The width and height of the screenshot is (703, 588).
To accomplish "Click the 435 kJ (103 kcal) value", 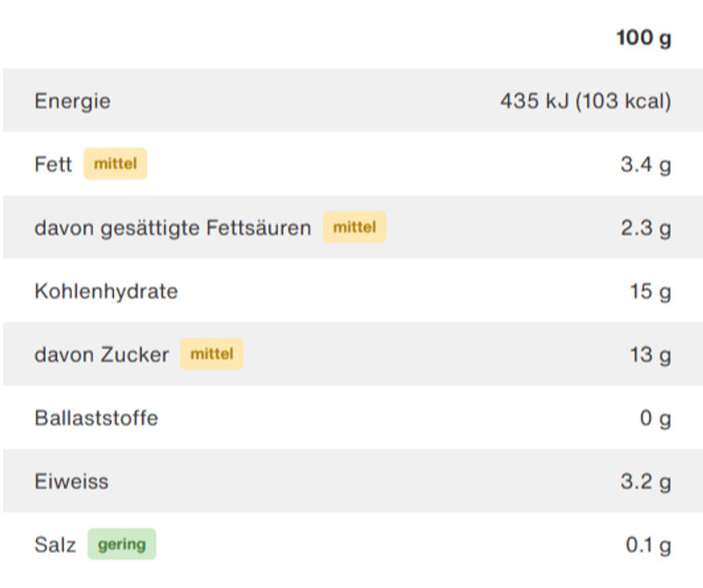I will tap(585, 101).
